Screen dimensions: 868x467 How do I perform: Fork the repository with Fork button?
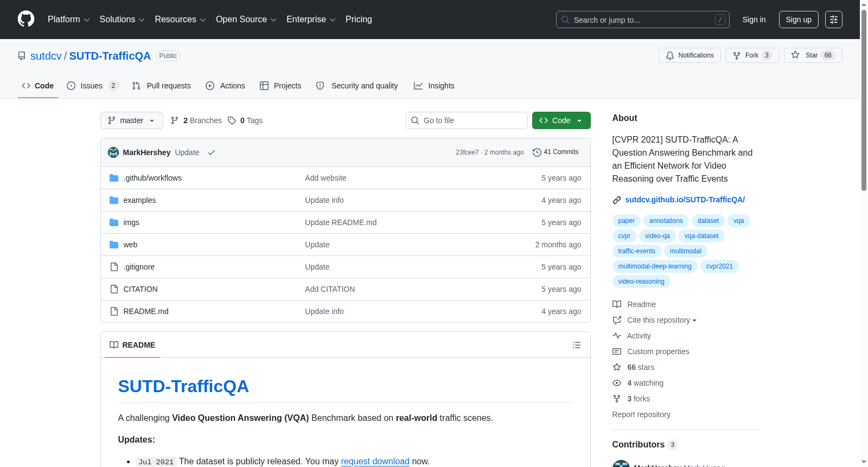[x=752, y=55]
